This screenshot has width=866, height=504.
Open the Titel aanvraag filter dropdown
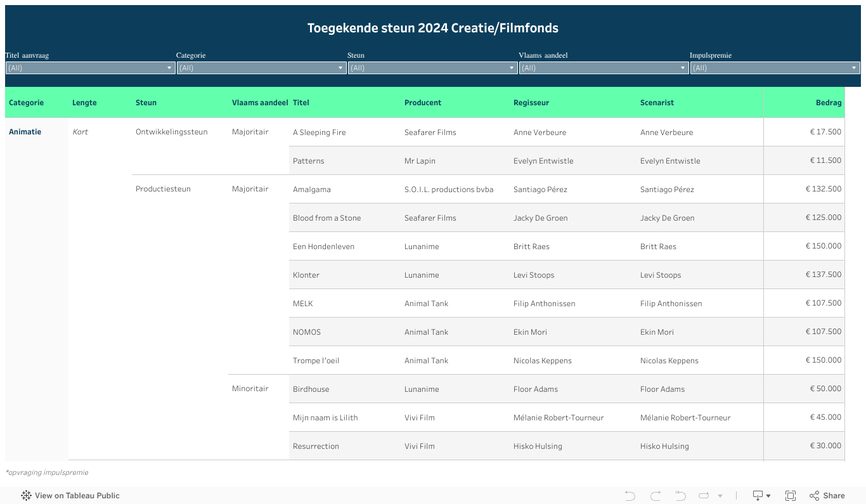point(90,68)
